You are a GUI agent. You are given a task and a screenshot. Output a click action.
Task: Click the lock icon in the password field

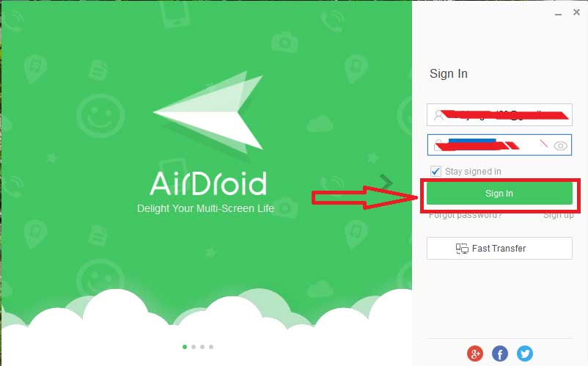click(437, 144)
